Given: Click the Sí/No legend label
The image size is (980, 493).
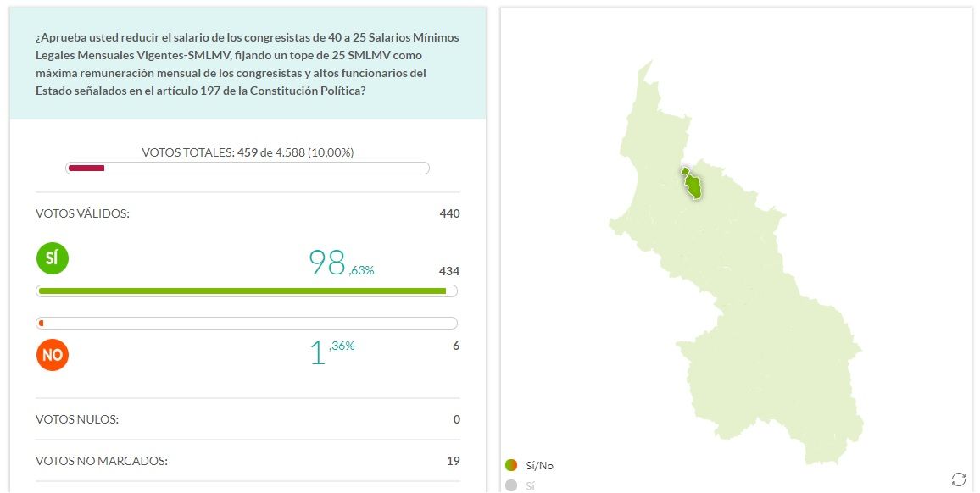Looking at the screenshot, I should (x=540, y=465).
